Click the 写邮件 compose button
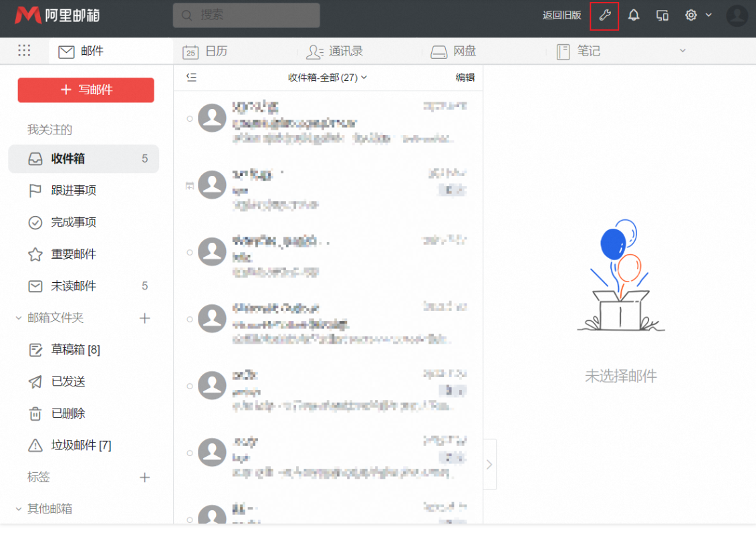Screen dimensions: 756x547 (86, 90)
